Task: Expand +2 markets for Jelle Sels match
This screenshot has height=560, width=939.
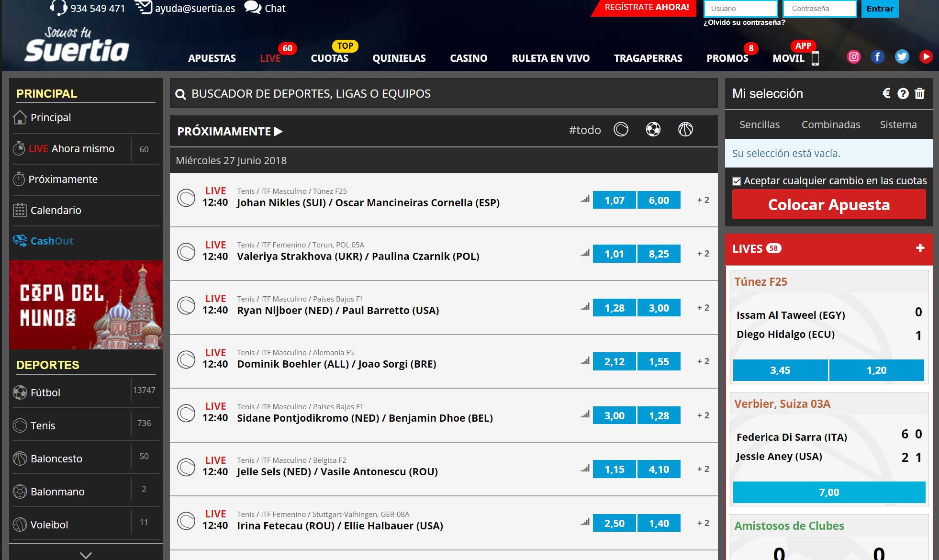Action: 703,469
